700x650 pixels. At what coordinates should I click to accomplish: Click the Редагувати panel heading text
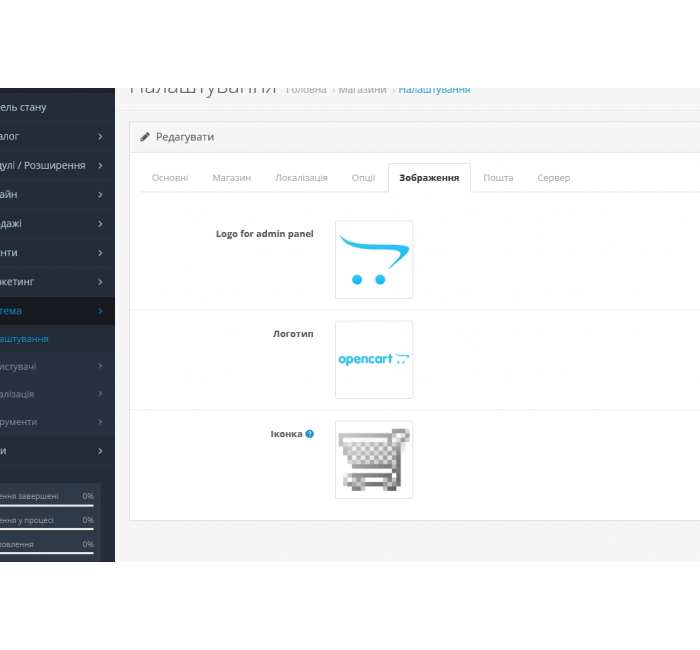click(x=185, y=137)
